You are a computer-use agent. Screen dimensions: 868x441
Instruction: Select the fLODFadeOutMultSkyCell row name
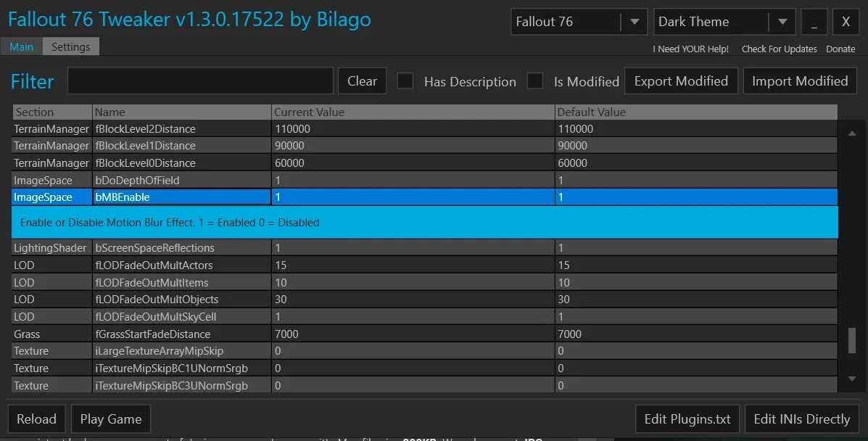(181, 317)
